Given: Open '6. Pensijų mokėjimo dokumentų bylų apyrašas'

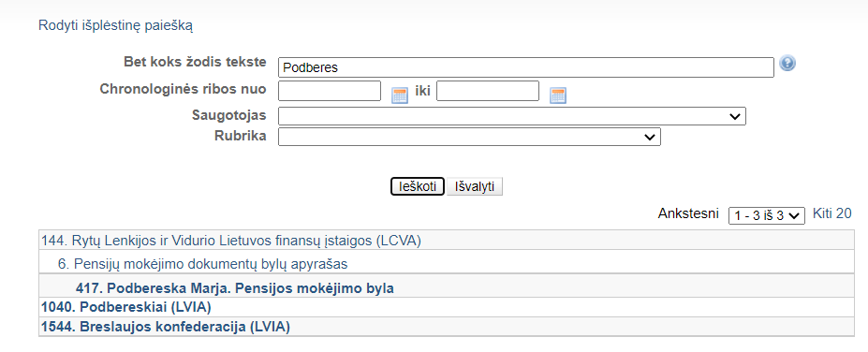Looking at the screenshot, I should (x=202, y=264).
